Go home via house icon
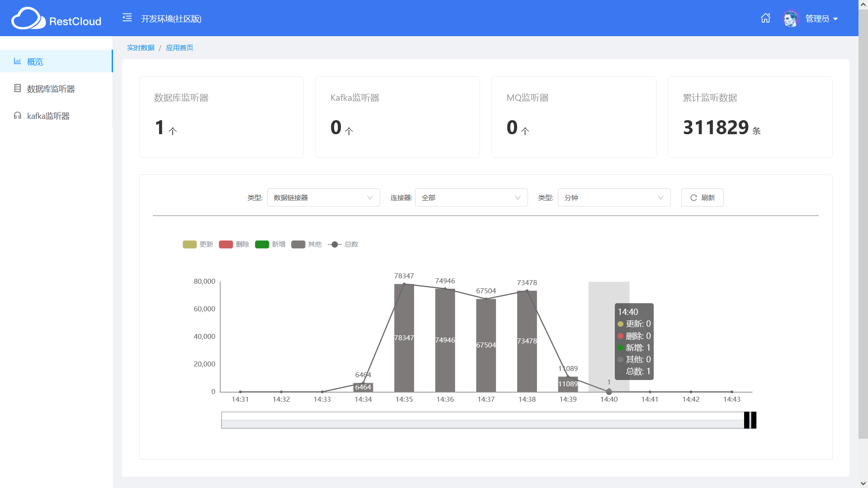 point(765,18)
